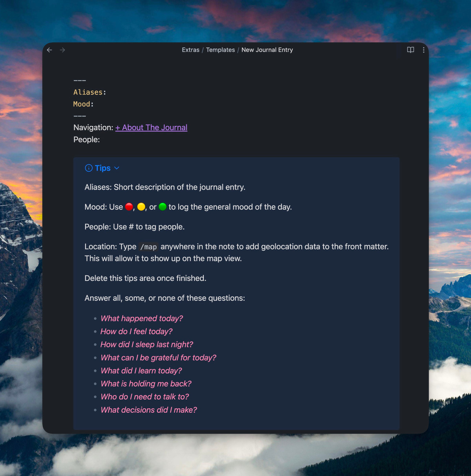Click the forward navigation arrow

click(x=62, y=50)
